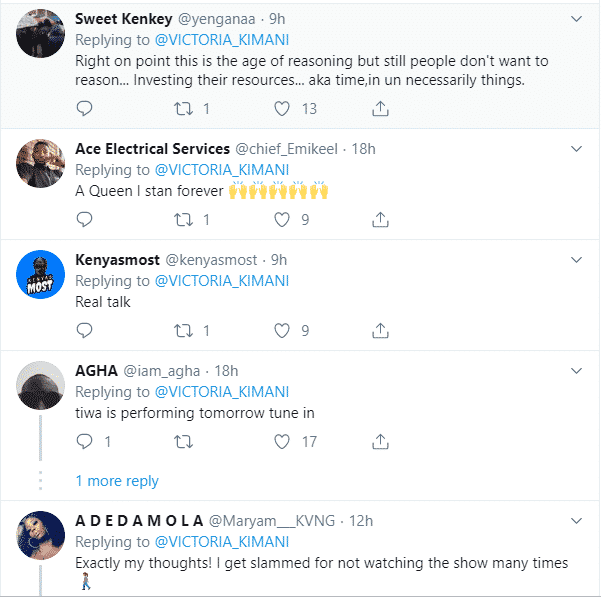This screenshot has height=597, width=601.
Task: Retweet Sweet Kenkey's tweet
Action: click(183, 108)
